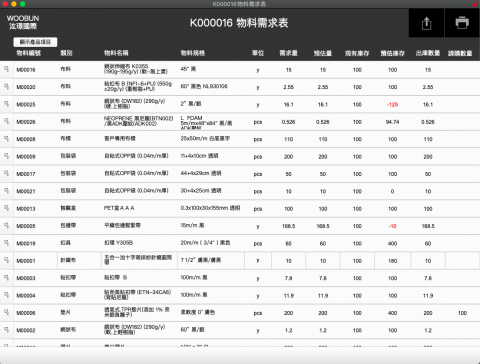
Task: Click the 客戶專用布標 material name
Action: pos(120,138)
